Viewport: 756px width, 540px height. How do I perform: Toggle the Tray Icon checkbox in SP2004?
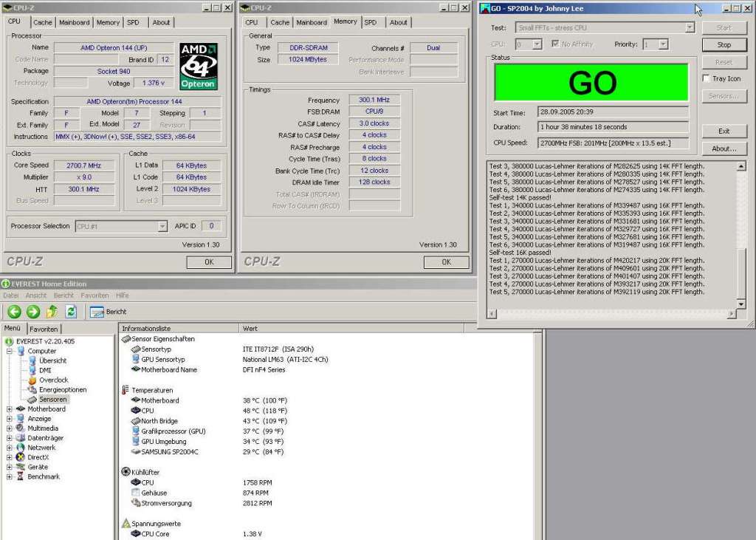706,78
